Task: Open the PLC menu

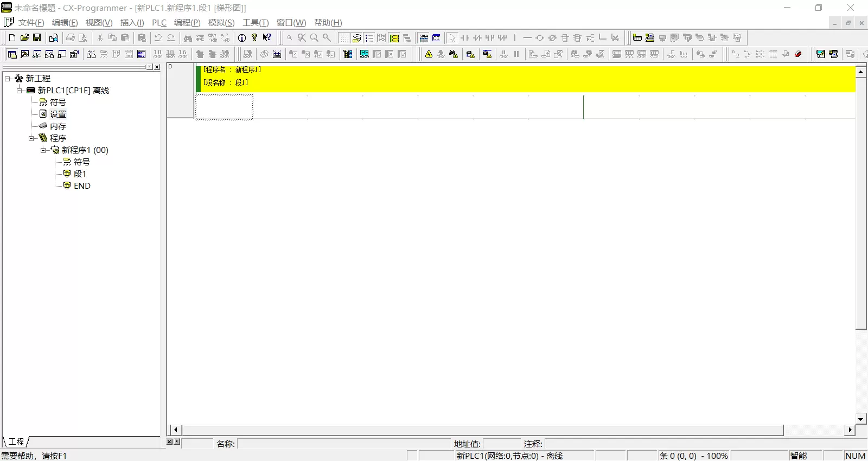Action: tap(159, 22)
